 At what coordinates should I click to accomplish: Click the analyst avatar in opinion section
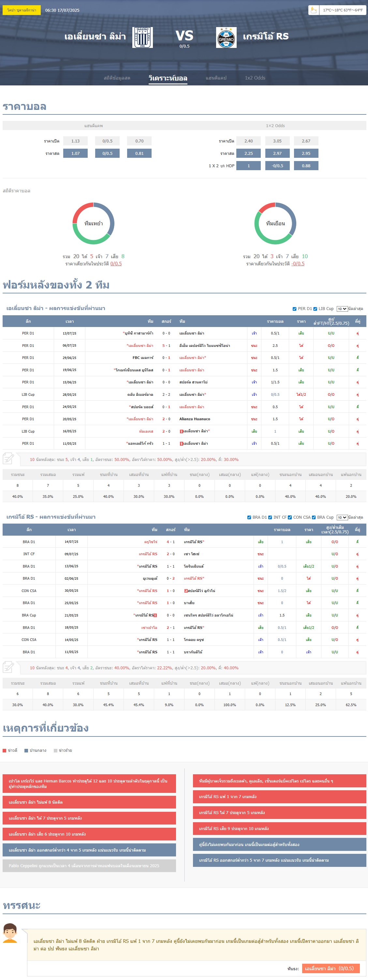[x=10, y=932]
